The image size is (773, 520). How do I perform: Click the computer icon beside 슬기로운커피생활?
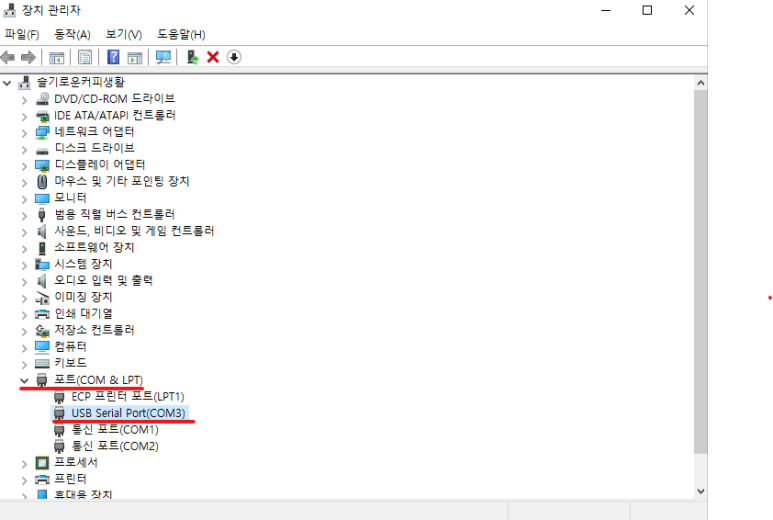(24, 82)
